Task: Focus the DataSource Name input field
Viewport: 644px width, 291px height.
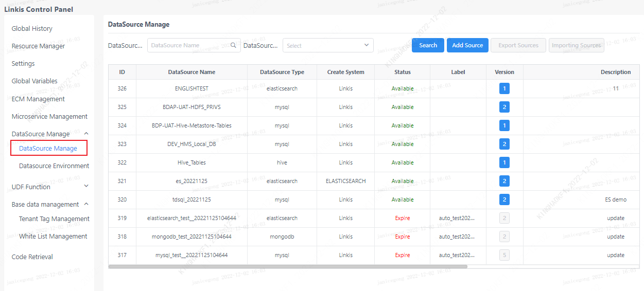Action: coord(189,45)
